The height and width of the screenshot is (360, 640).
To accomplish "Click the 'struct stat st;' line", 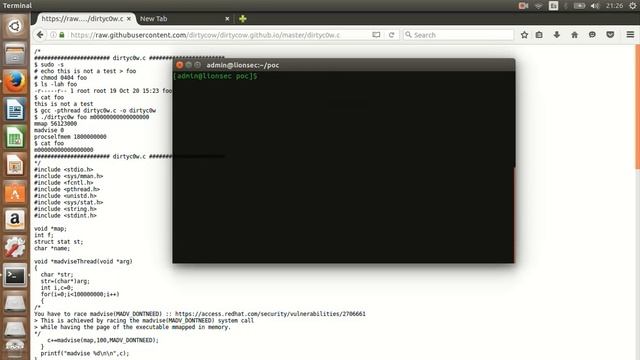I will click(x=59, y=242).
